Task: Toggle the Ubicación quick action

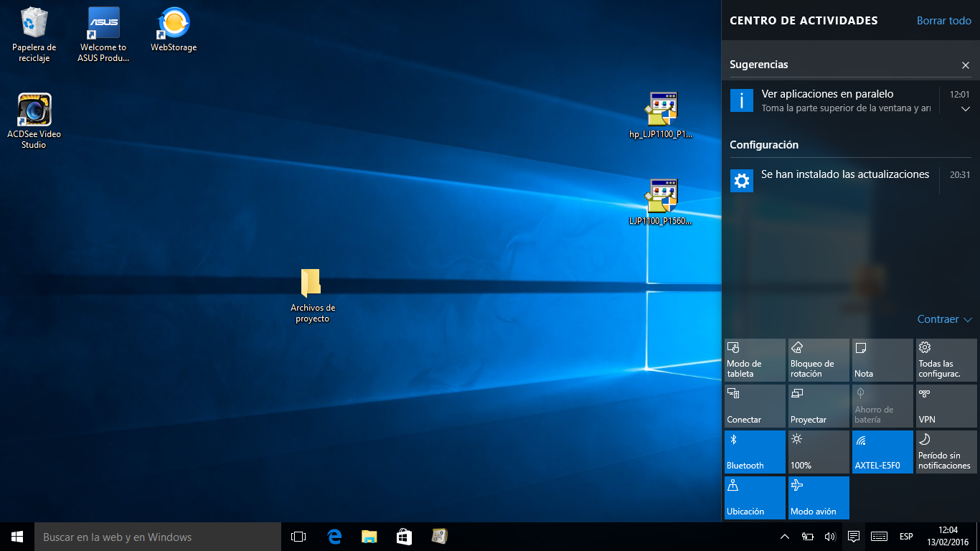Action: (755, 497)
